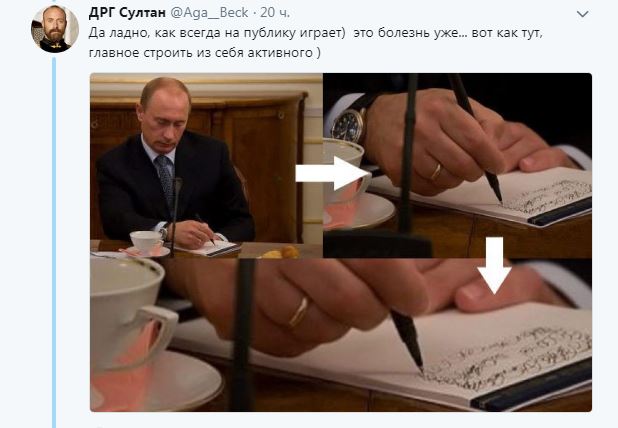
Task: Select the tweet text starting with Да ладно
Action: point(316,42)
